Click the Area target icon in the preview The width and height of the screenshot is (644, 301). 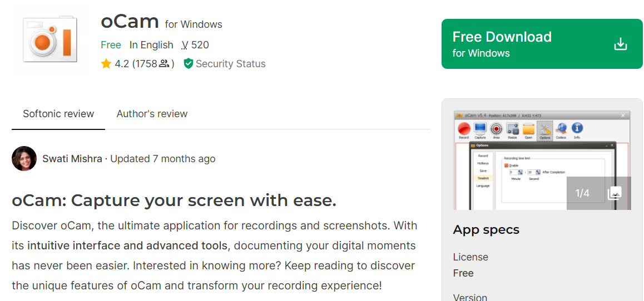tap(496, 129)
